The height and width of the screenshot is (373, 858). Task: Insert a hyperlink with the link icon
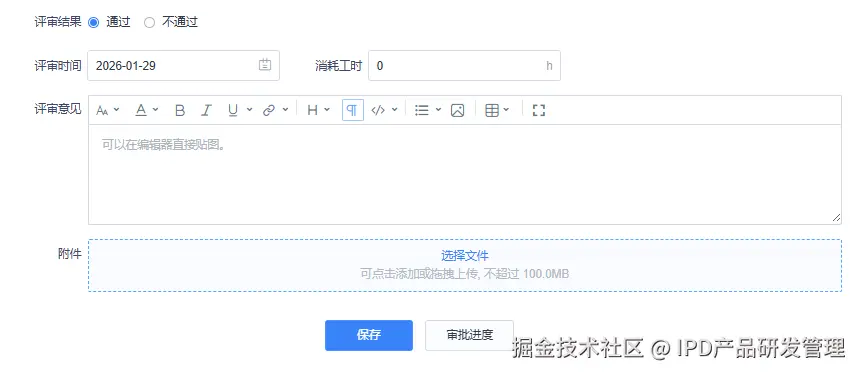pyautogui.click(x=269, y=110)
